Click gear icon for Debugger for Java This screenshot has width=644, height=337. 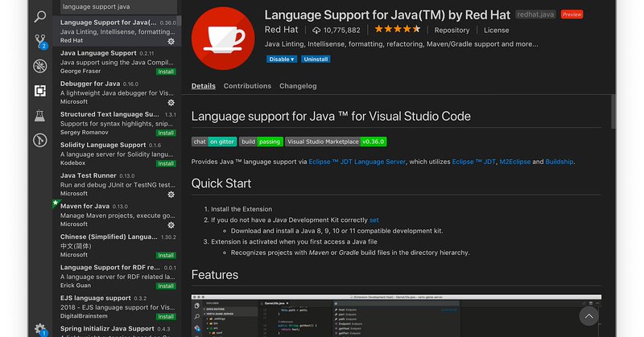(171, 103)
